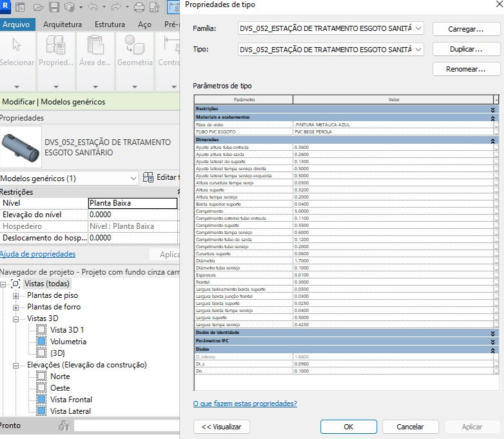Select Volumetria in the project browser
Screen dimensions: 504x439
tap(68, 341)
